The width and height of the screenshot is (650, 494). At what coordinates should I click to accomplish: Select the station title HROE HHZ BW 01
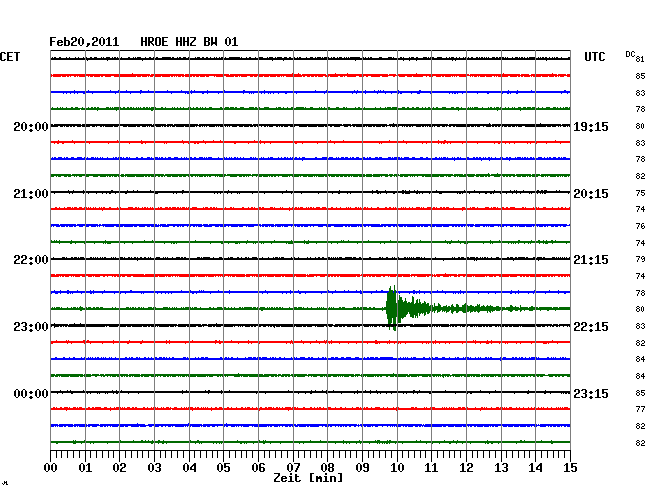(x=189, y=42)
